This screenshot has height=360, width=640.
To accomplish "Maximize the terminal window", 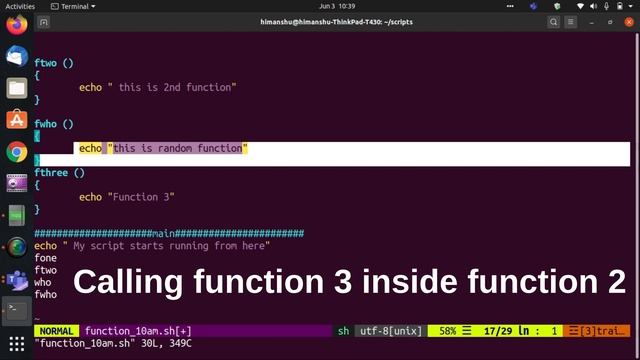I will coord(610,22).
